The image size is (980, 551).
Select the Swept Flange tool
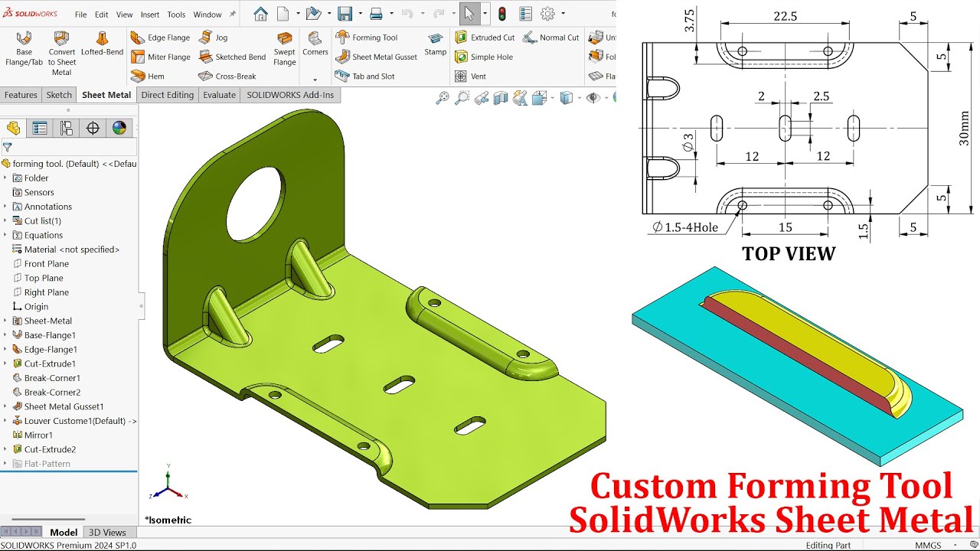point(284,49)
